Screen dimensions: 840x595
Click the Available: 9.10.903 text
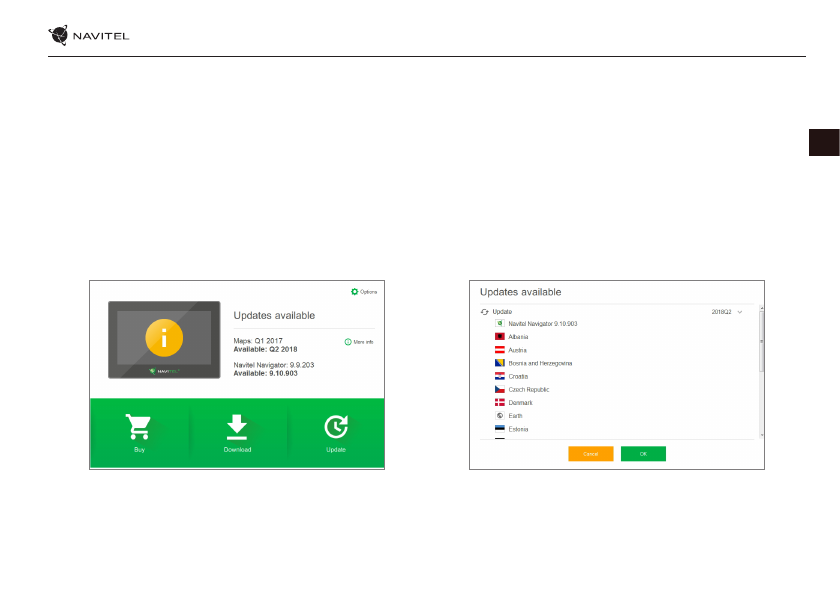[265, 373]
